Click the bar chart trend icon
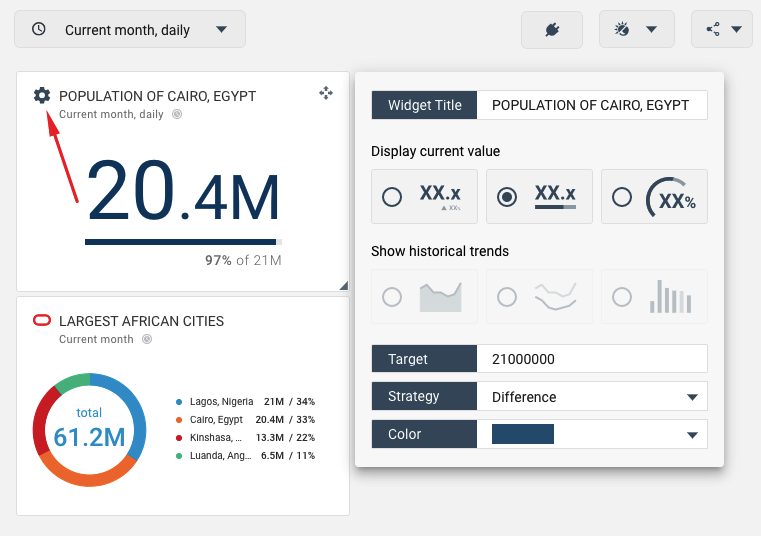 click(x=671, y=296)
